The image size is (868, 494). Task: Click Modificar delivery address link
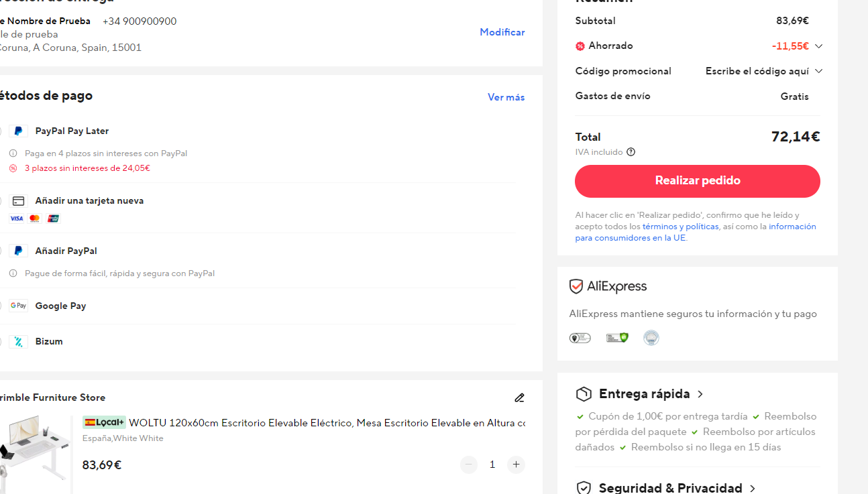[x=502, y=32]
